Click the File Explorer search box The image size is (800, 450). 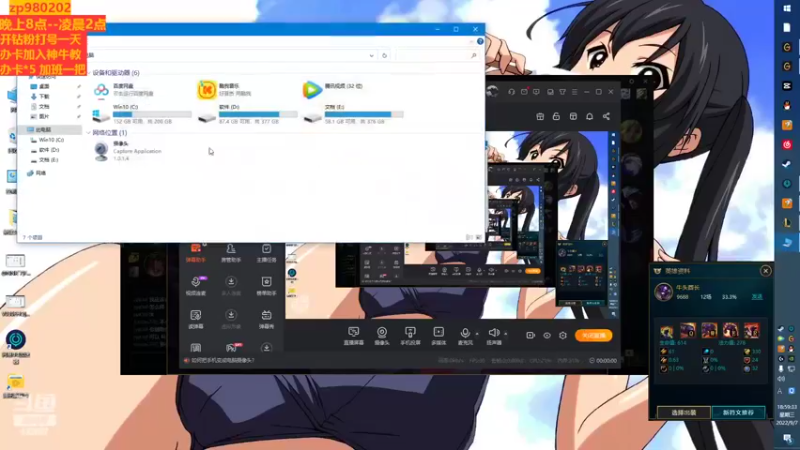[x=437, y=55]
